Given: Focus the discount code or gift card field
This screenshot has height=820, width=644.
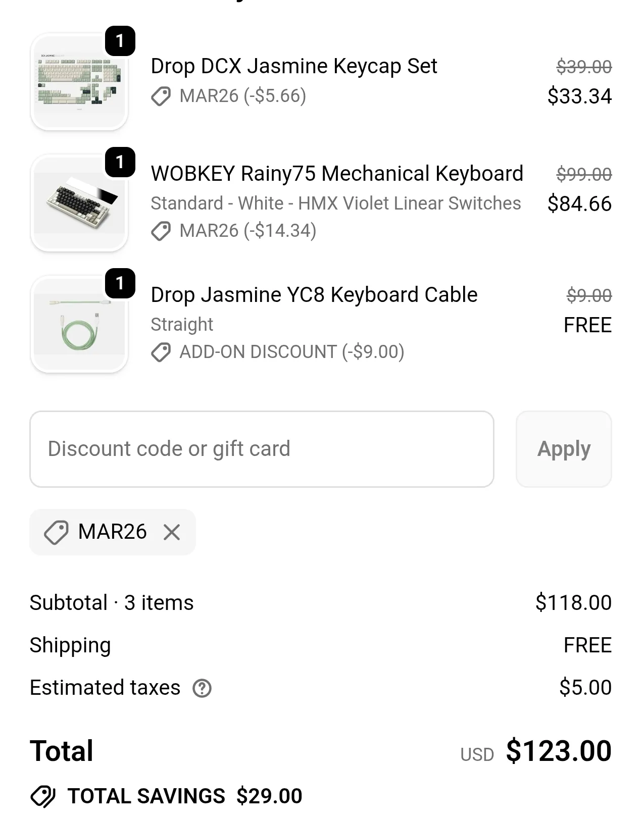Looking at the screenshot, I should coord(262,449).
